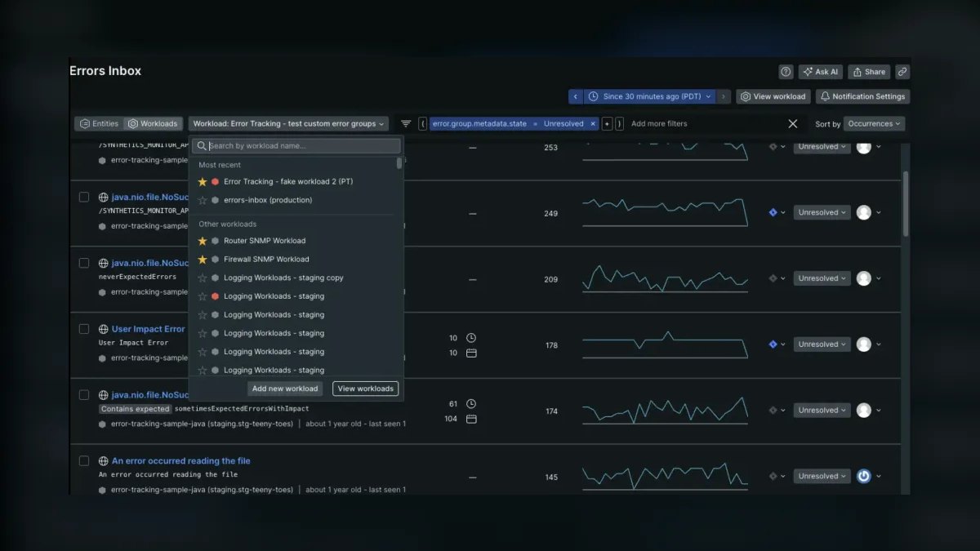Viewport: 980px width, 551px height.
Task: Click blue priority diamond in the 249 row
Action: (x=773, y=213)
